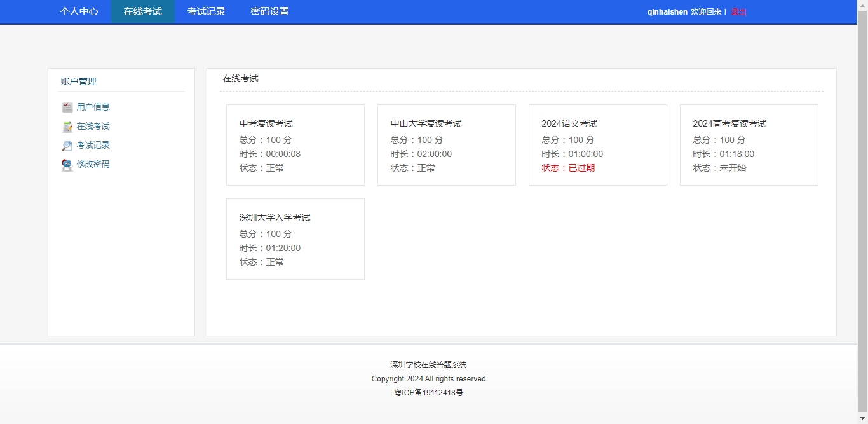Click the 修改密码 icon in sidebar
This screenshot has height=424, width=868.
(x=67, y=165)
